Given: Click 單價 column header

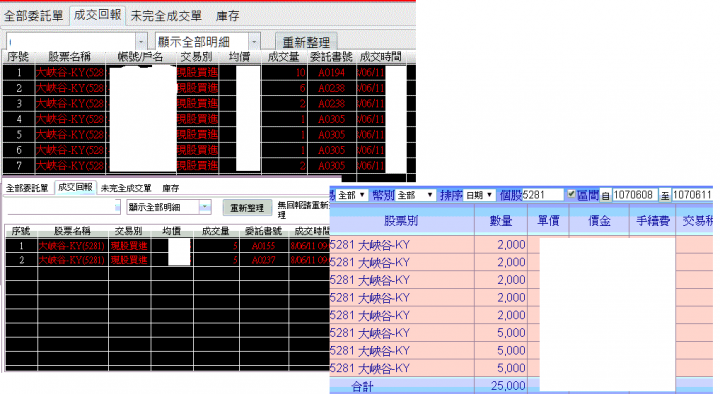Looking at the screenshot, I should 548,221.
